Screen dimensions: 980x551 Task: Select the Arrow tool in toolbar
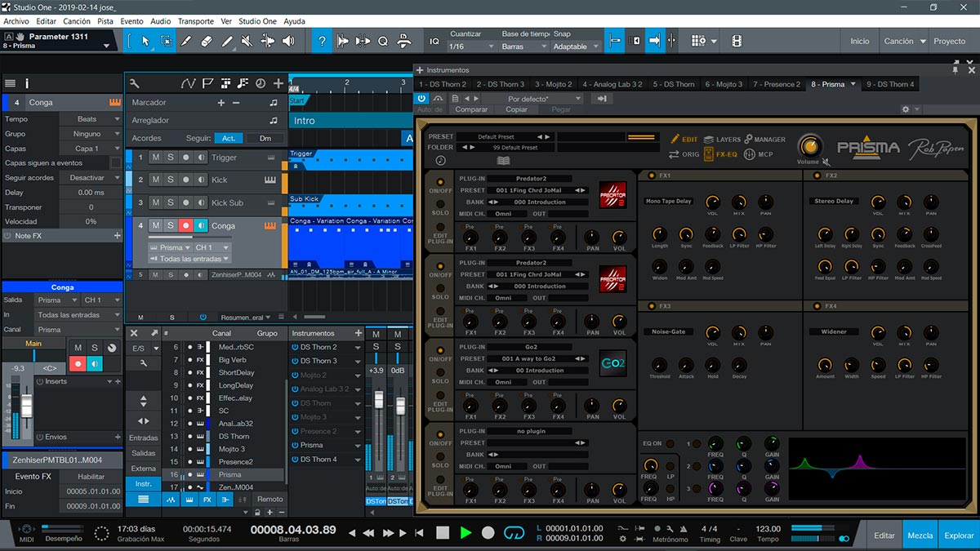click(145, 41)
